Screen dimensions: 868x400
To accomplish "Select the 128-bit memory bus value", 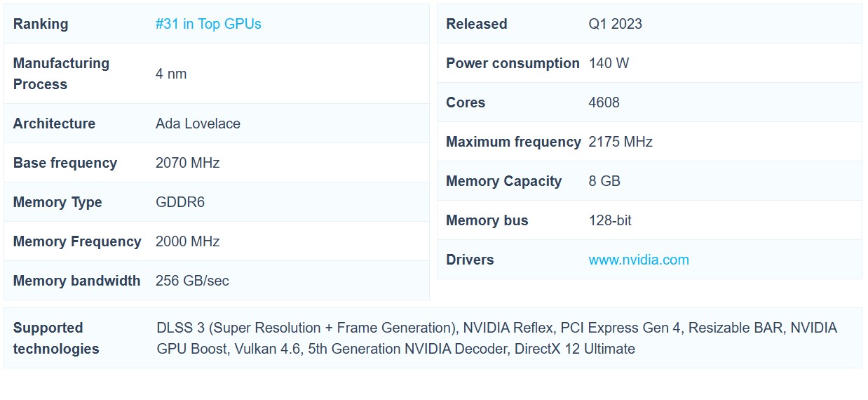I will (610, 220).
